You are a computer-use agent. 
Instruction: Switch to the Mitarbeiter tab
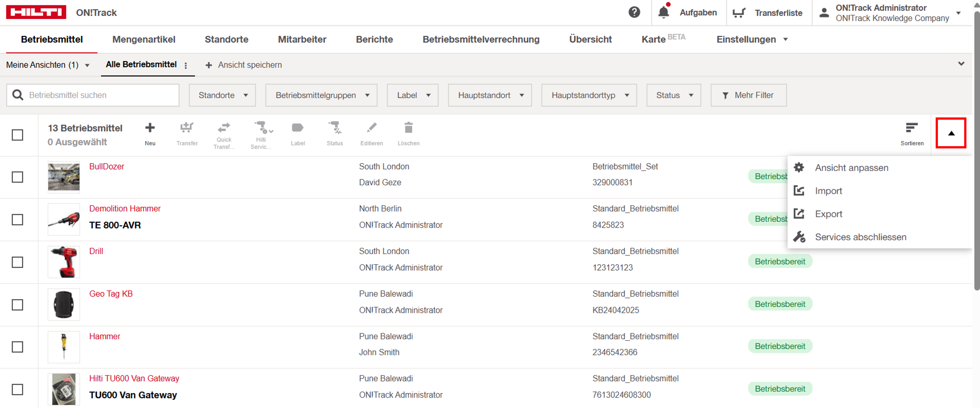302,39
